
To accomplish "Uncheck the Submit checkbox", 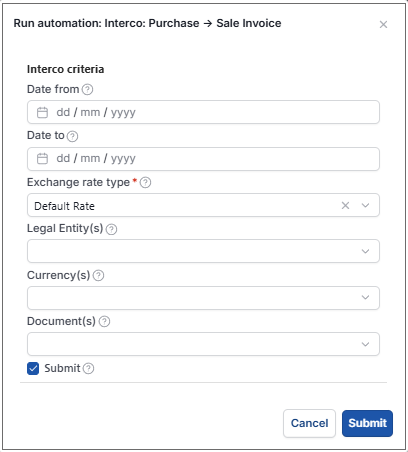I will click(x=33, y=368).
